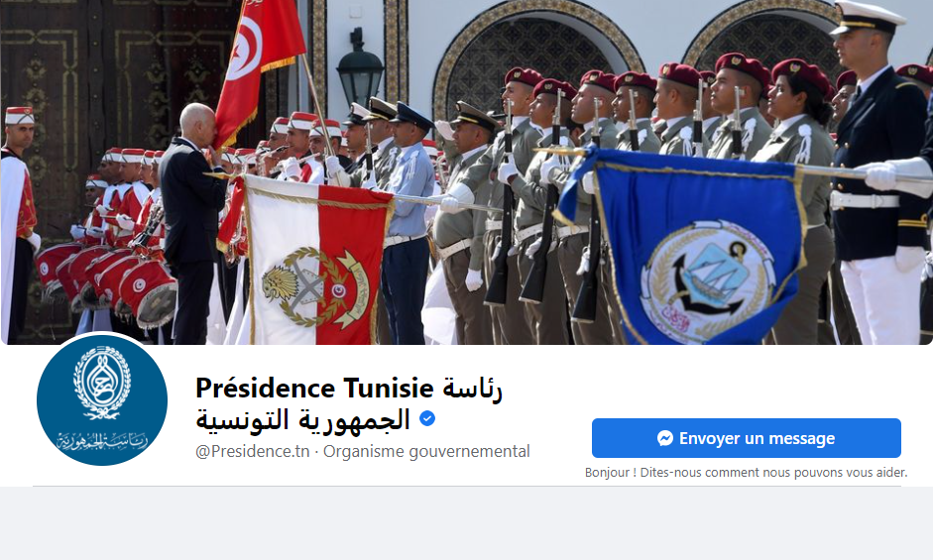
Task: Click the Arabic calligraphy under profile crest
Action: [x=102, y=440]
